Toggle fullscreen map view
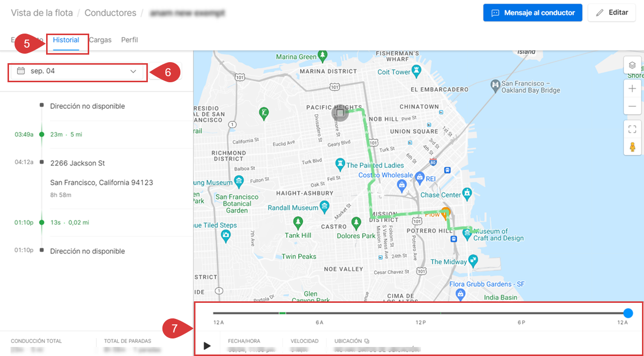 tap(632, 129)
